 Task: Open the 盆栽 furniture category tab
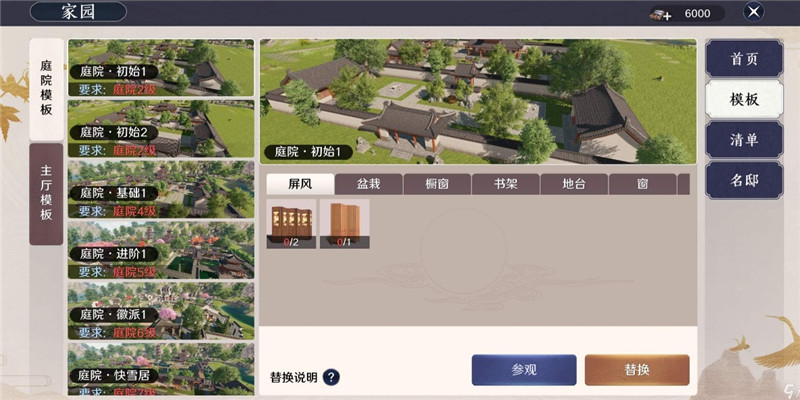click(x=369, y=184)
